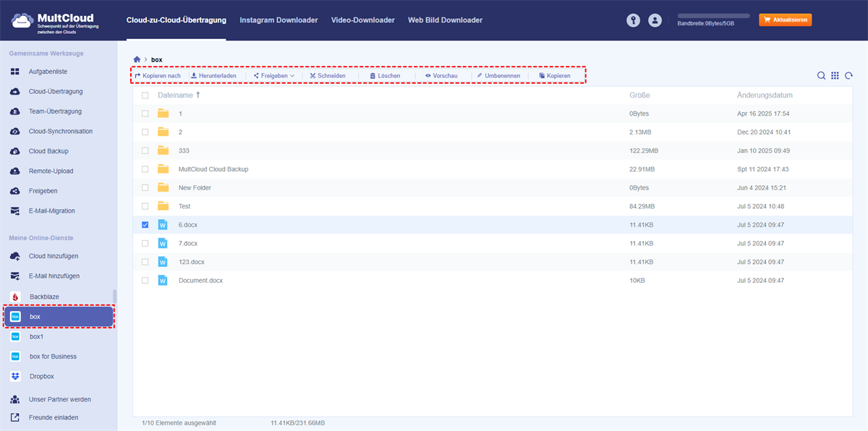Sort by Dateiname column
868x431 pixels.
(x=179, y=95)
